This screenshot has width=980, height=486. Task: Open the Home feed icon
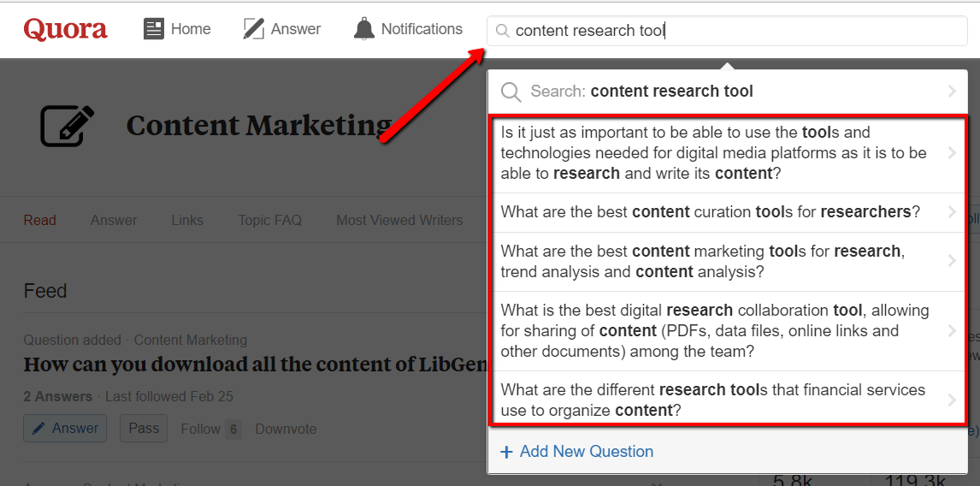tap(154, 29)
